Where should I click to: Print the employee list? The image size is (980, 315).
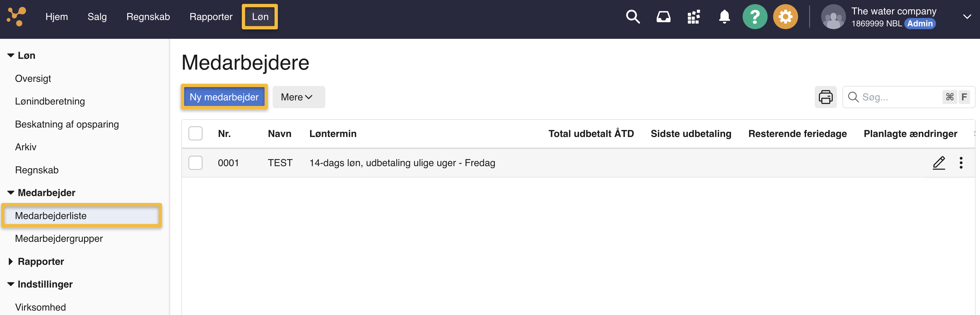click(x=826, y=97)
